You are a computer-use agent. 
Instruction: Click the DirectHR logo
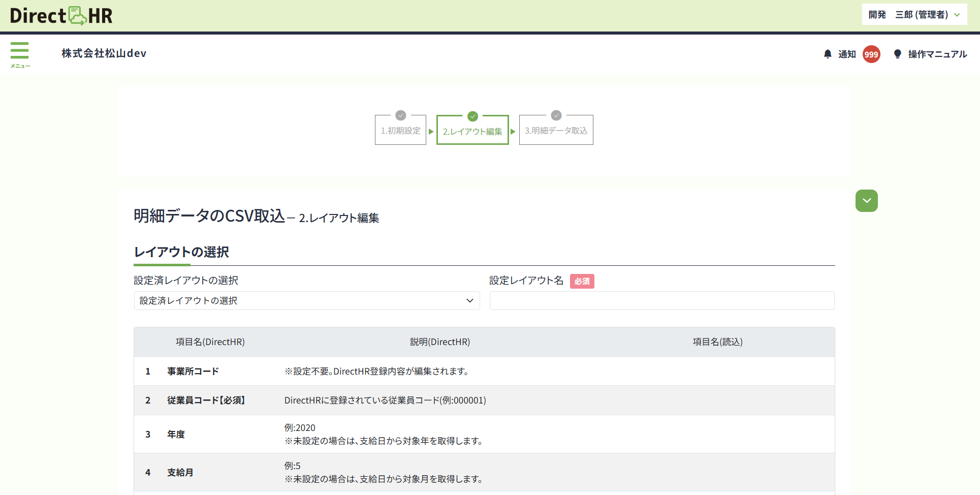click(x=61, y=16)
